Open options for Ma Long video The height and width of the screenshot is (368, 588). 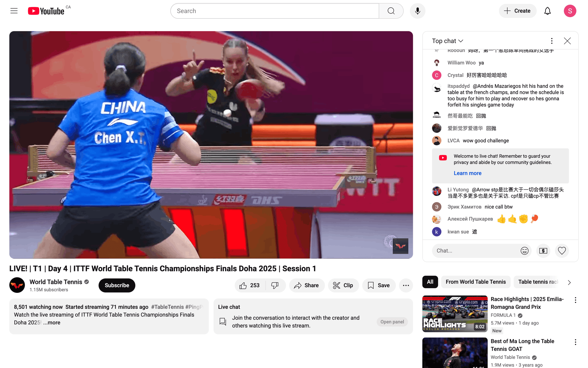[575, 342]
